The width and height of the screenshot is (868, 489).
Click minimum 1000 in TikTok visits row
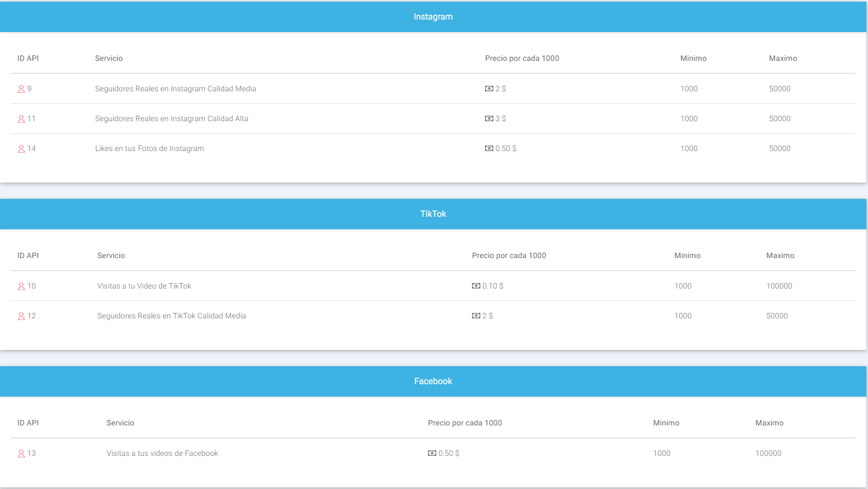(683, 286)
